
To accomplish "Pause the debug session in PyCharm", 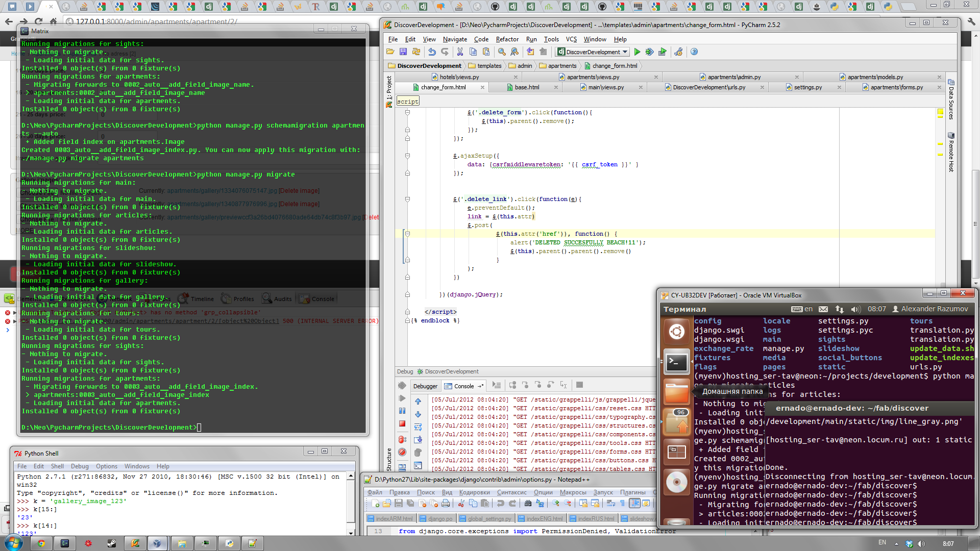I will (402, 411).
